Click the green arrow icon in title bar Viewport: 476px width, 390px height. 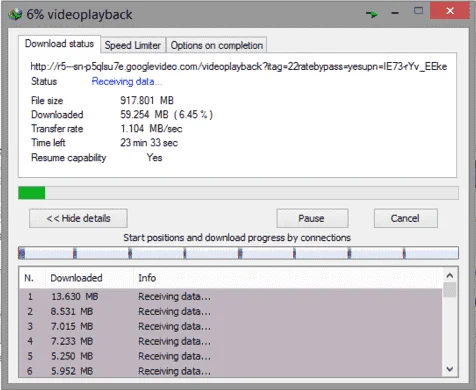pos(372,14)
